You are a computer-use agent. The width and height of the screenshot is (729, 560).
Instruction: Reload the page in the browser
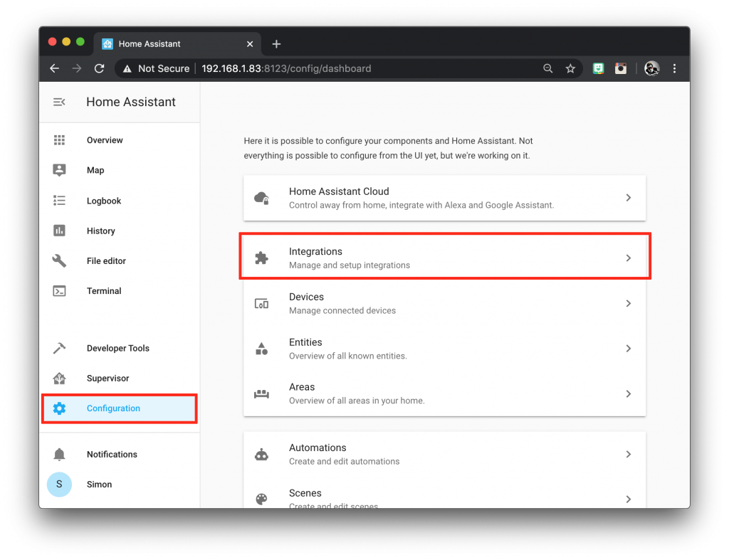click(x=99, y=69)
